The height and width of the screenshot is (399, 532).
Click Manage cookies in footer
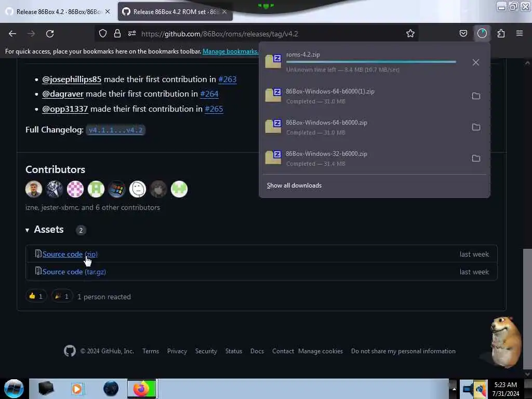point(321,351)
